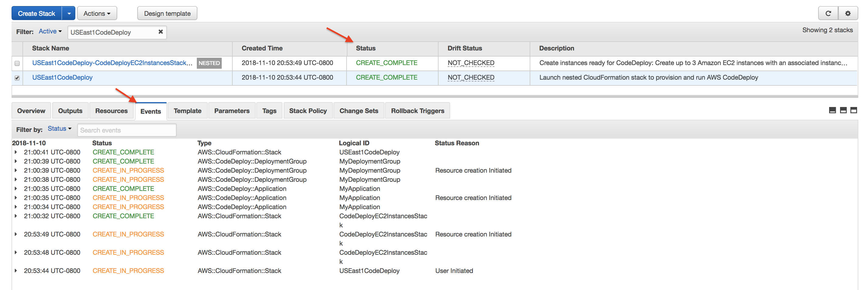
Task: Show the Rollback Triggers tab
Action: 418,111
